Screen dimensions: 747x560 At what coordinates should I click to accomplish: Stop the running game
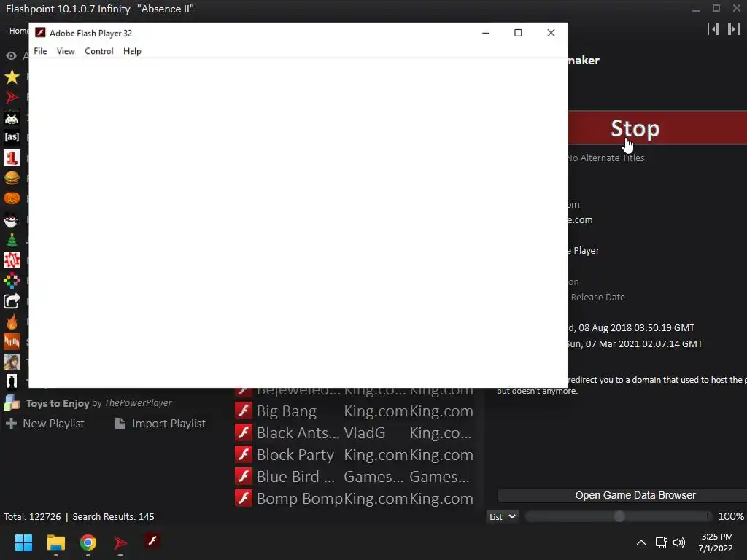[657, 128]
